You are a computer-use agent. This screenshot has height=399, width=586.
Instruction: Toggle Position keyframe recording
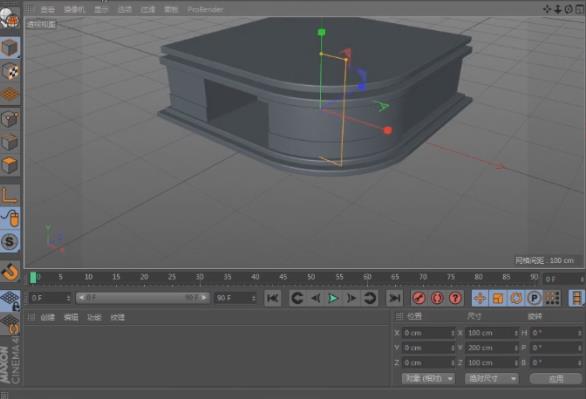click(480, 298)
